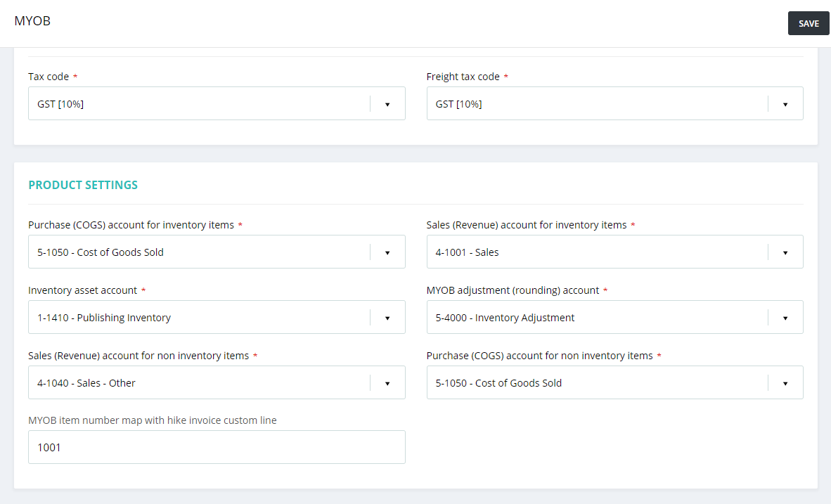Click 'Sales (Revenue) account for inventory items' label
The image size is (831, 504).
[x=527, y=225]
